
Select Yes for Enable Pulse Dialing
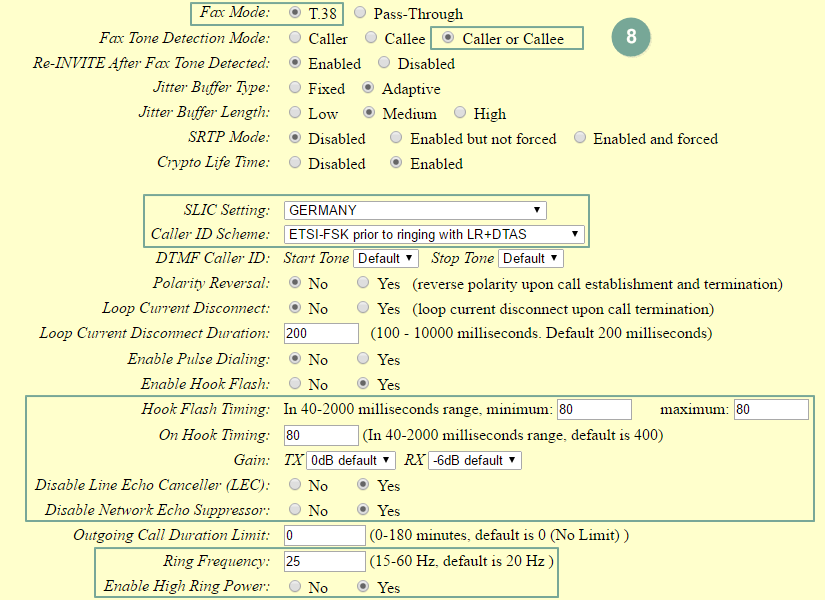(x=366, y=359)
